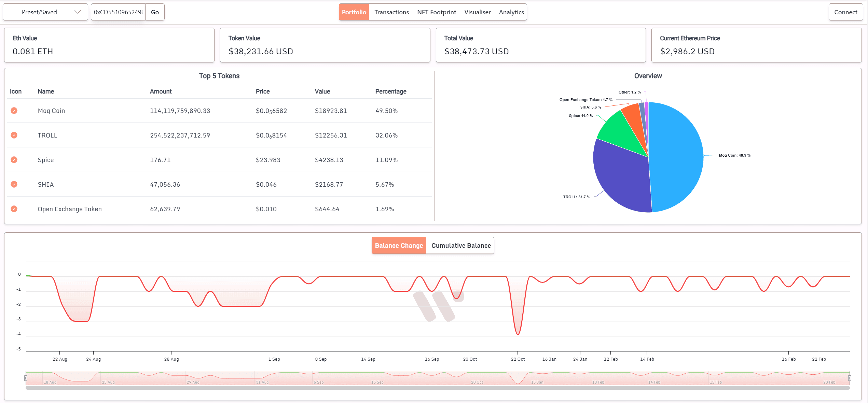The height and width of the screenshot is (403, 868).
Task: Click the amount 254,522,237,712.59
Action: click(180, 135)
